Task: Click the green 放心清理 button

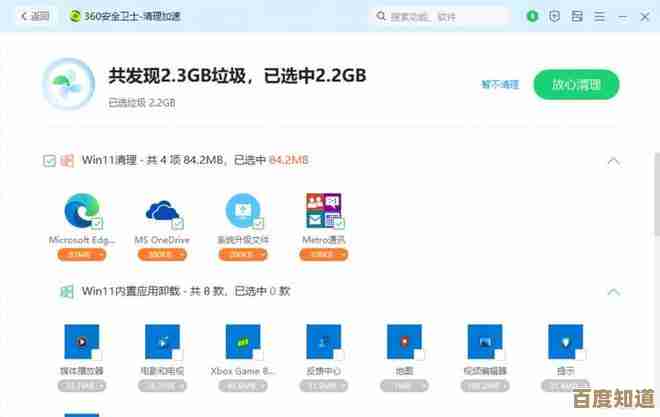Action: [x=576, y=85]
